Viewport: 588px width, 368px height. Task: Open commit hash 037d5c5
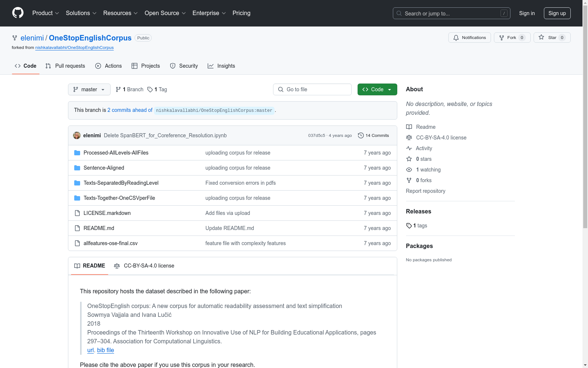pos(317,135)
